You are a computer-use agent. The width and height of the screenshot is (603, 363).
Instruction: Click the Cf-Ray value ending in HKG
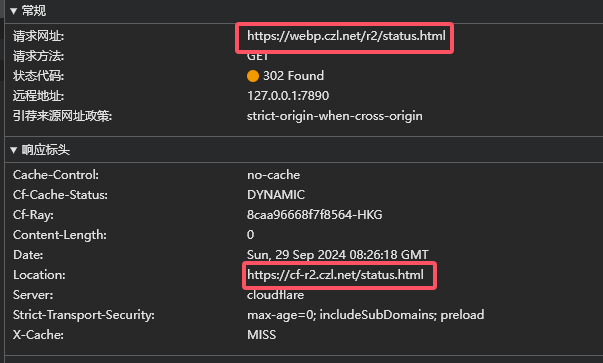[315, 215]
